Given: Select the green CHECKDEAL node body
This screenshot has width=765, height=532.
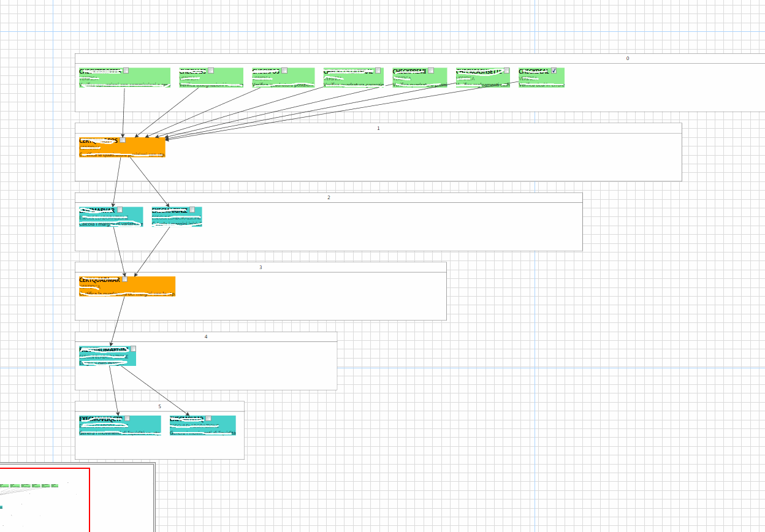Looking at the screenshot, I should (x=541, y=78).
